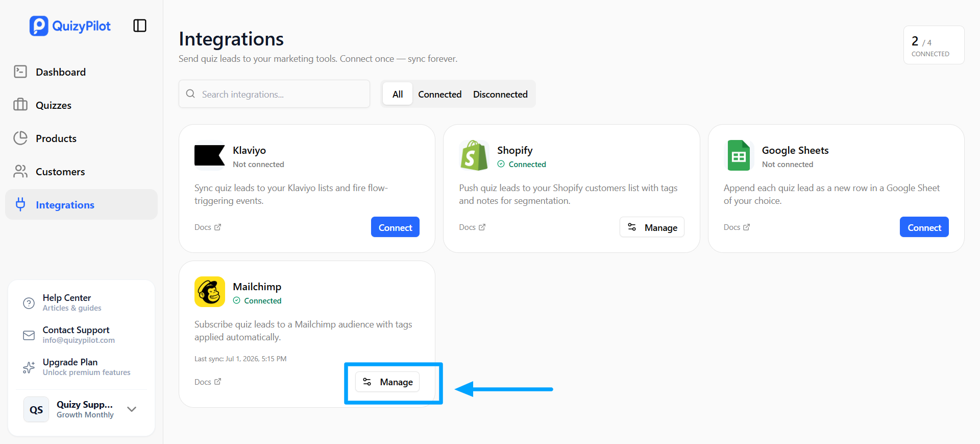Click the Mailchimp card title
The image size is (980, 444).
(x=257, y=287)
